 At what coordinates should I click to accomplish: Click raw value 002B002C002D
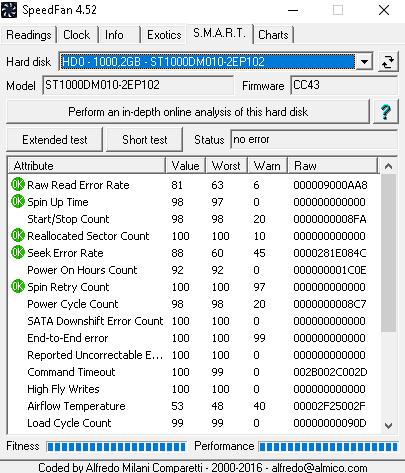tap(330, 372)
